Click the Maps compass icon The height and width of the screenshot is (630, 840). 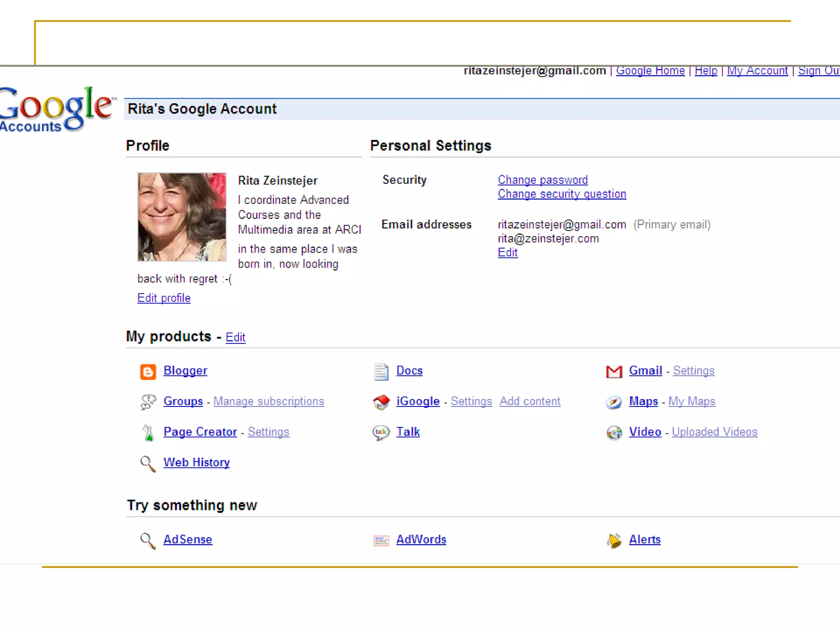point(614,402)
